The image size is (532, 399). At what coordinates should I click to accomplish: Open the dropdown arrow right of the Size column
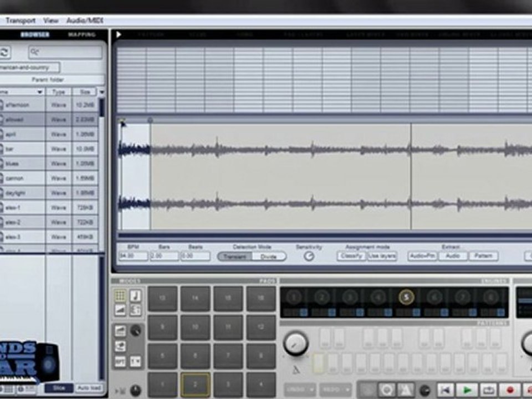(101, 92)
